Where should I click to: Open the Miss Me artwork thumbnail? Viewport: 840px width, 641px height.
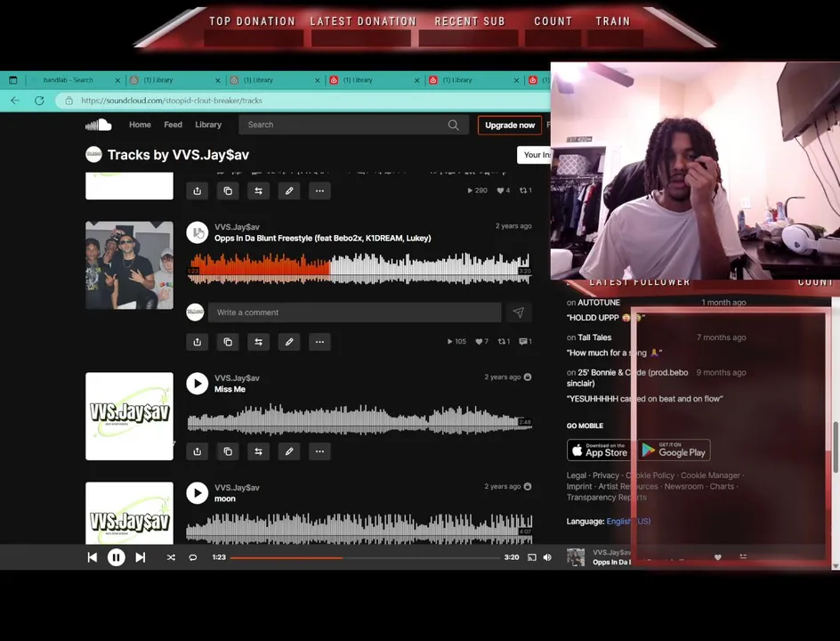coord(130,417)
